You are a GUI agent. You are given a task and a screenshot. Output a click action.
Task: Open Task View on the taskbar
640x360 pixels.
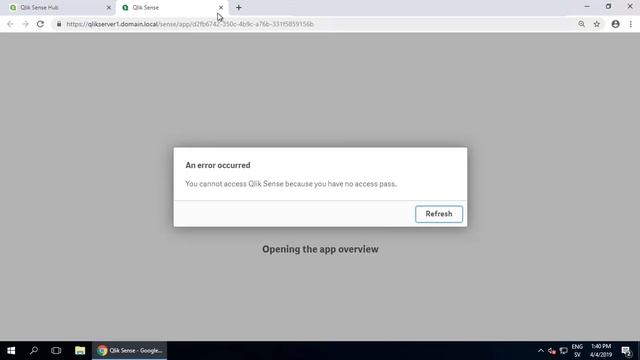tap(56, 351)
